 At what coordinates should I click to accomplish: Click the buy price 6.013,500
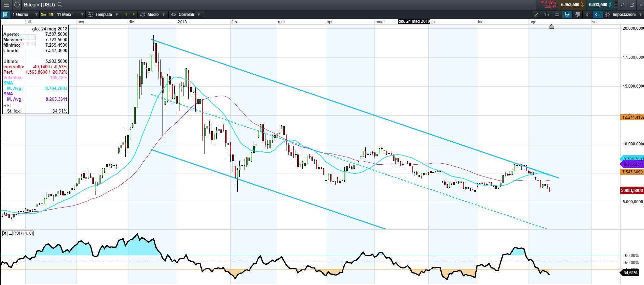pos(600,5)
